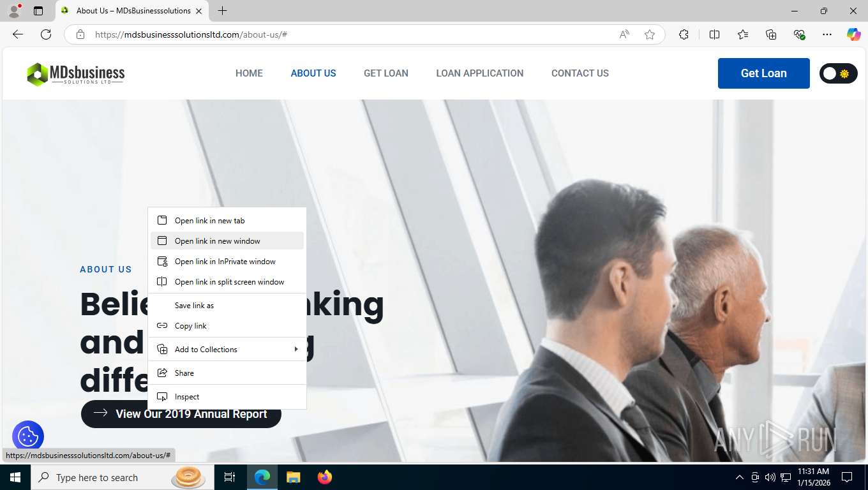Open the CONTACT US nav link
Image resolution: width=868 pixels, height=490 pixels.
pos(580,73)
